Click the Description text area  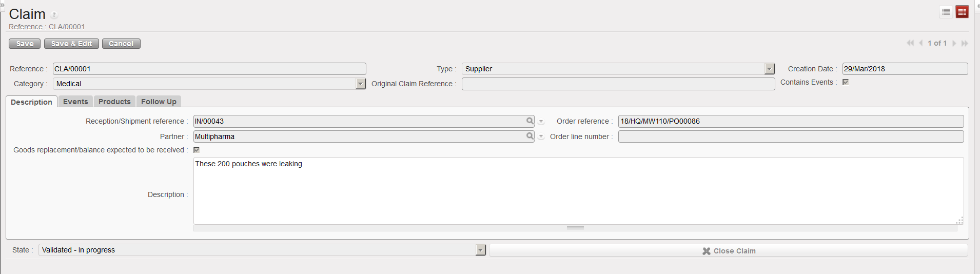(578, 190)
